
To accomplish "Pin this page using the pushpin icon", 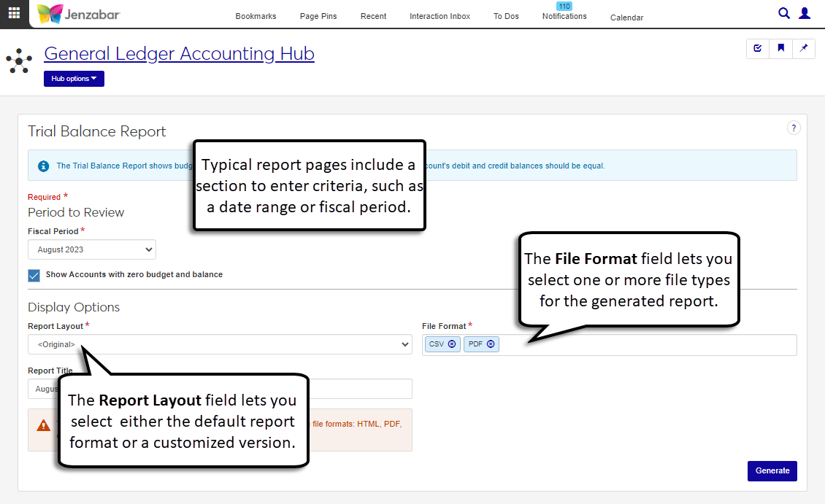I will (804, 48).
